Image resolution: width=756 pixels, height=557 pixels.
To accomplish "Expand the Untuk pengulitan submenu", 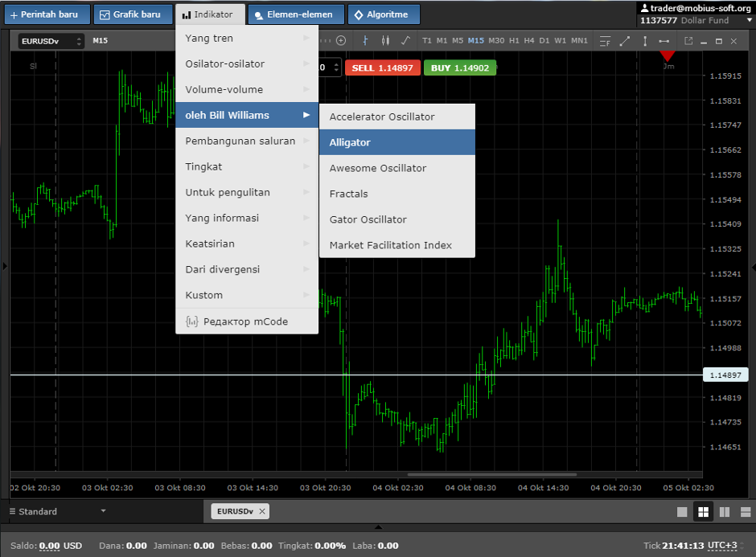I will tap(247, 192).
